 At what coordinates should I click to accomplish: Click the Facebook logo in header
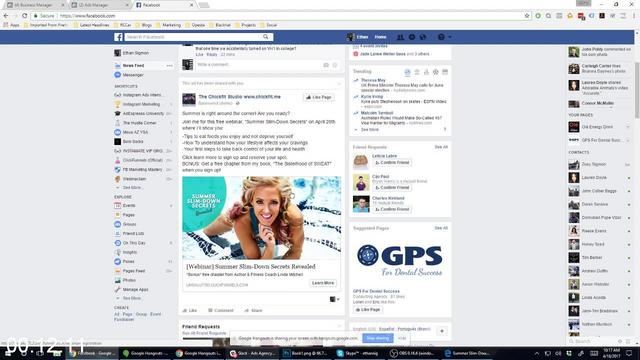[118, 37]
